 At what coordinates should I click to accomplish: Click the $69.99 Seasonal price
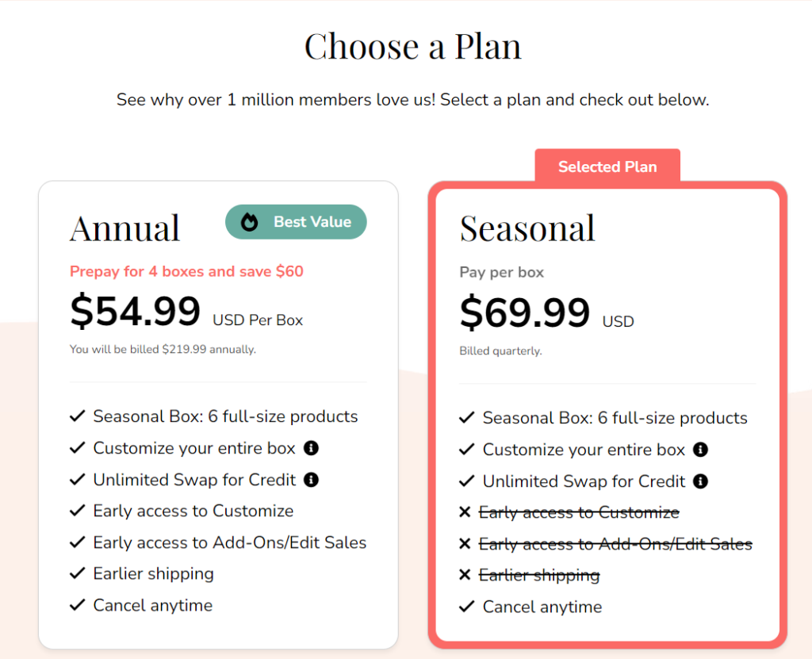(525, 312)
